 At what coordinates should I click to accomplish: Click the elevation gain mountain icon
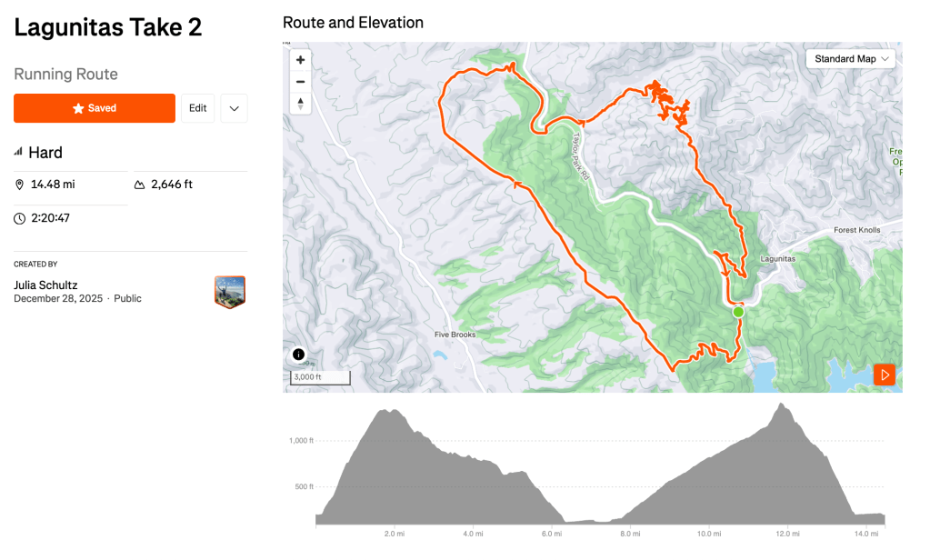coord(140,185)
